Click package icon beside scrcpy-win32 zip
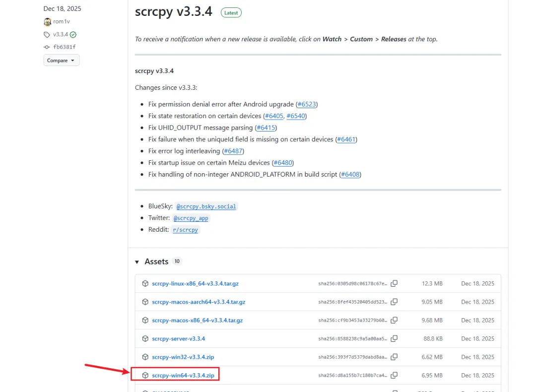 pyautogui.click(x=145, y=357)
